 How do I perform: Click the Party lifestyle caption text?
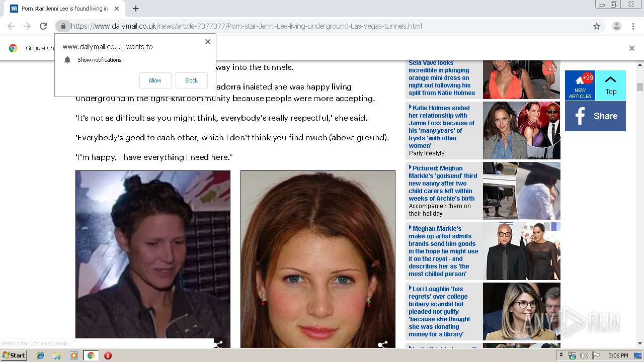pyautogui.click(x=427, y=153)
